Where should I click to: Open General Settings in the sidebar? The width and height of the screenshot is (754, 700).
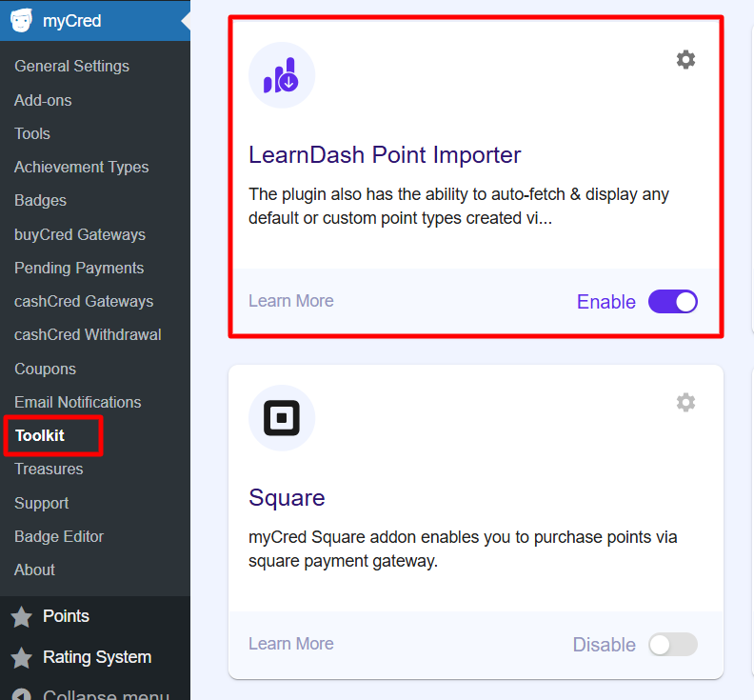coord(71,66)
